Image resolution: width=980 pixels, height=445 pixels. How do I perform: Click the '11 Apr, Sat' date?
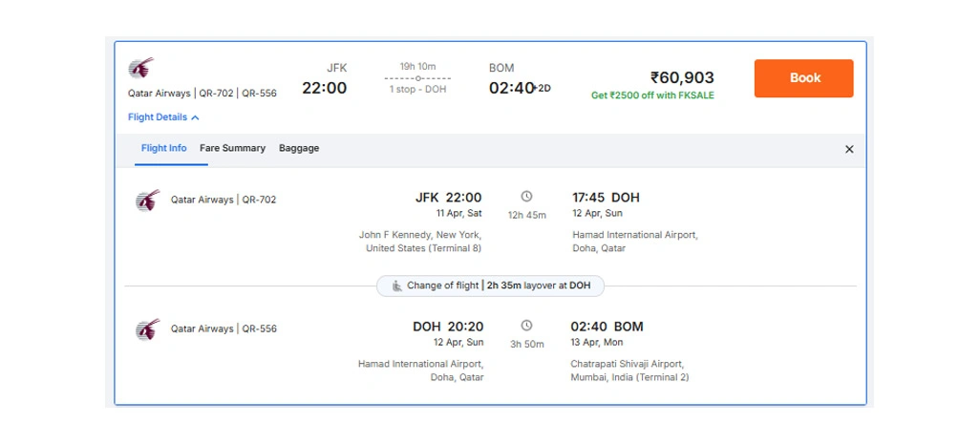point(459,213)
